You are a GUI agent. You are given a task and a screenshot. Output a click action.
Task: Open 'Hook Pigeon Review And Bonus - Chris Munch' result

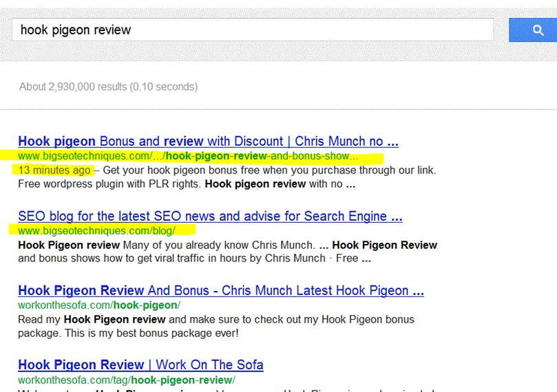[221, 290]
